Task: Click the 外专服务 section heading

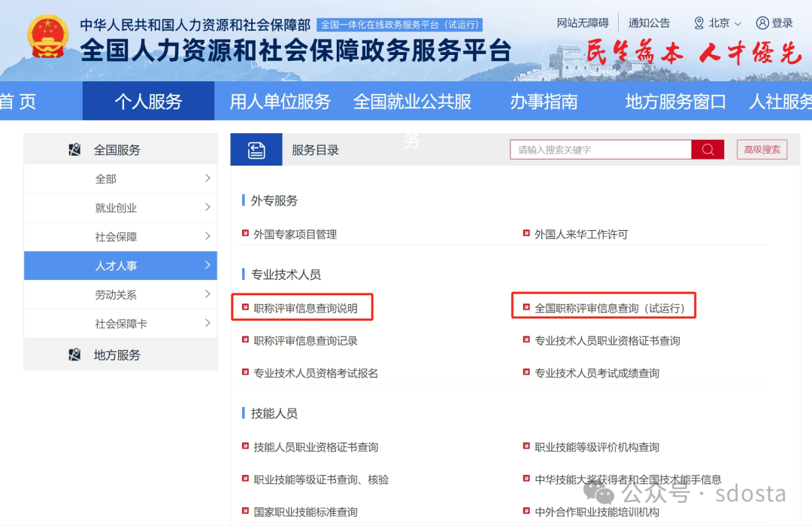Action: point(274,201)
